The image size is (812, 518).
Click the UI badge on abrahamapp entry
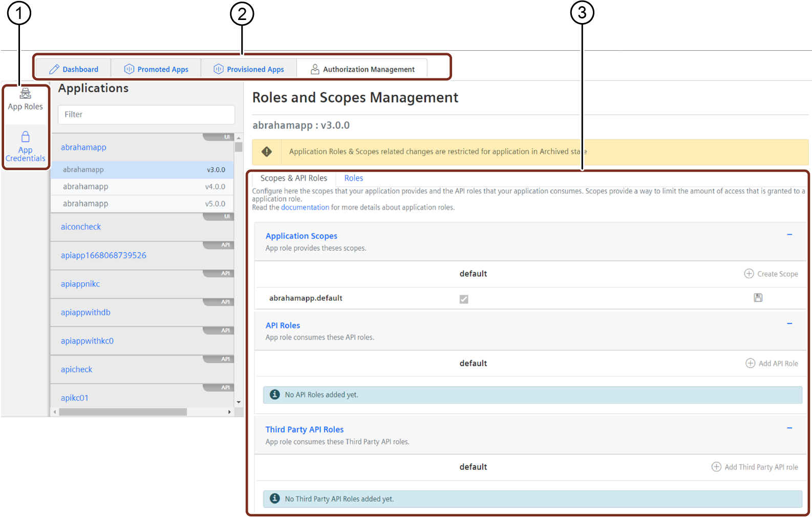(x=219, y=137)
